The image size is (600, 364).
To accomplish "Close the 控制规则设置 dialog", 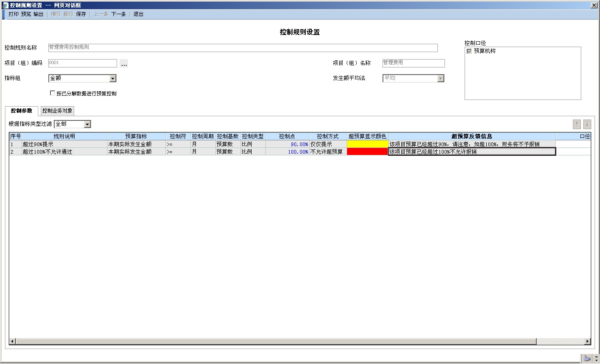I will point(594,5).
